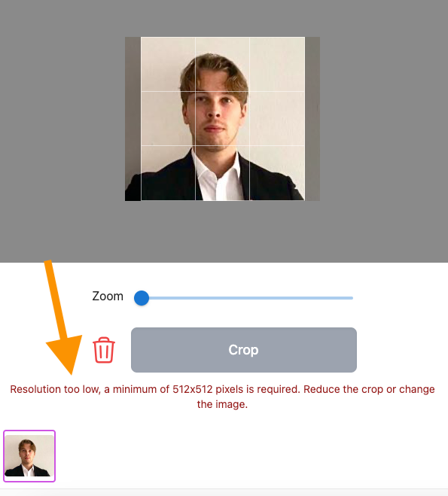Screen dimensions: 448x496
Task: Click the blue Zoom slider handle
Action: tap(142, 298)
